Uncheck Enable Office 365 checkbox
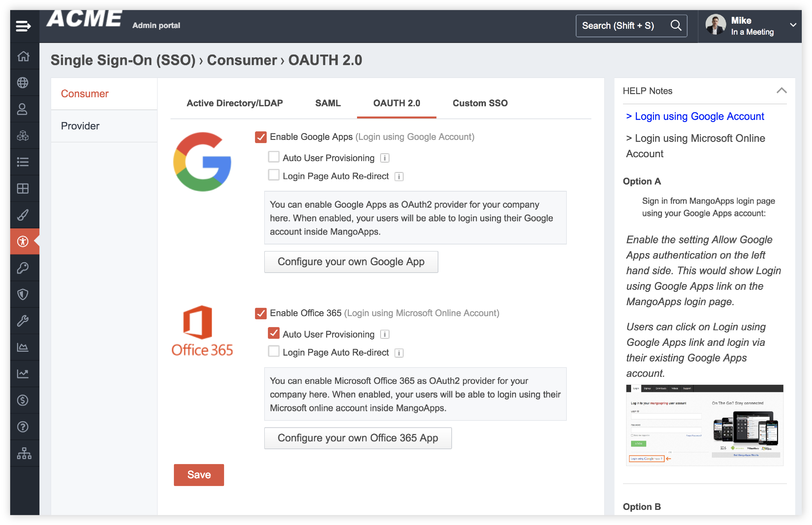812x525 pixels. pos(261,313)
